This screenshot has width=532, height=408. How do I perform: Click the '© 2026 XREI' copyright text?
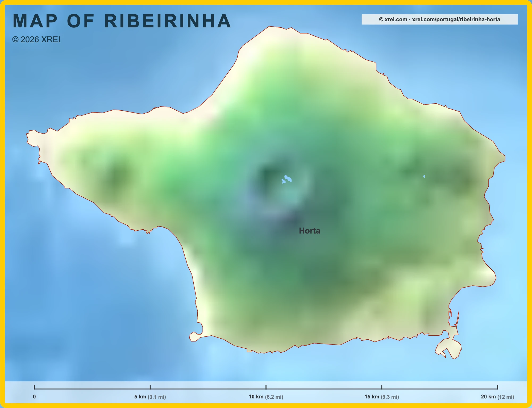coord(36,39)
